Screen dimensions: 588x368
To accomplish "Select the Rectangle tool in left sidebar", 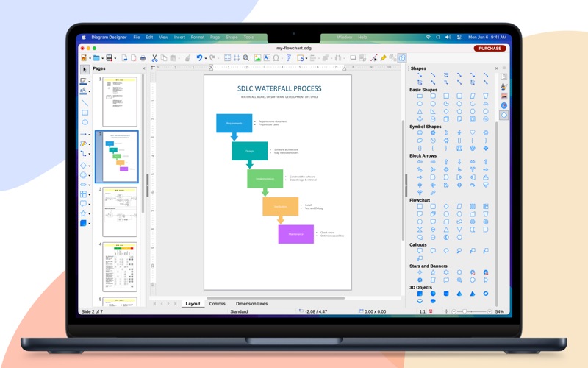I will 85,113.
